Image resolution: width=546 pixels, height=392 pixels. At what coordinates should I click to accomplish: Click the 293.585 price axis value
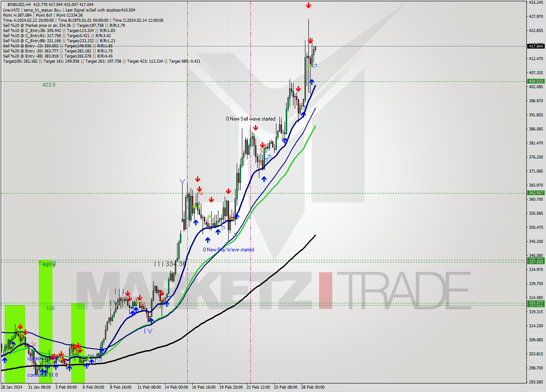point(536,382)
